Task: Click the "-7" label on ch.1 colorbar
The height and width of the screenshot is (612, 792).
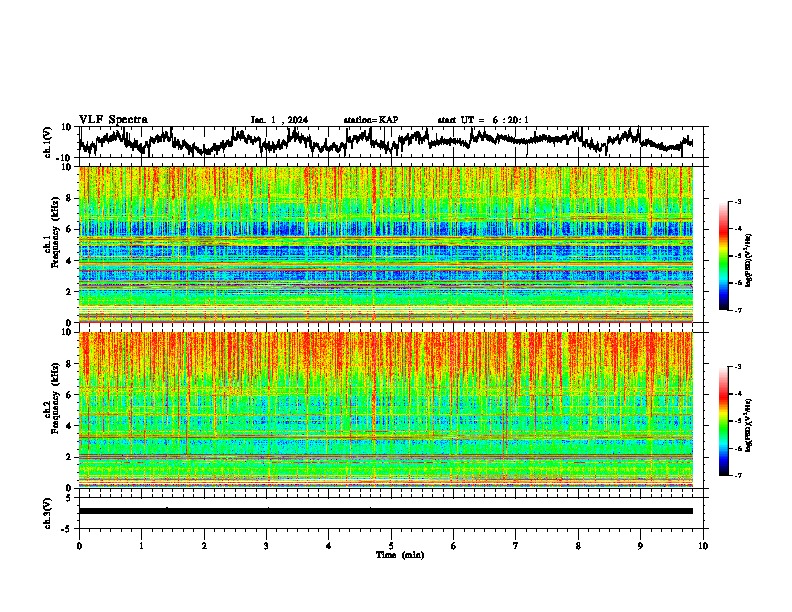Action: click(737, 310)
